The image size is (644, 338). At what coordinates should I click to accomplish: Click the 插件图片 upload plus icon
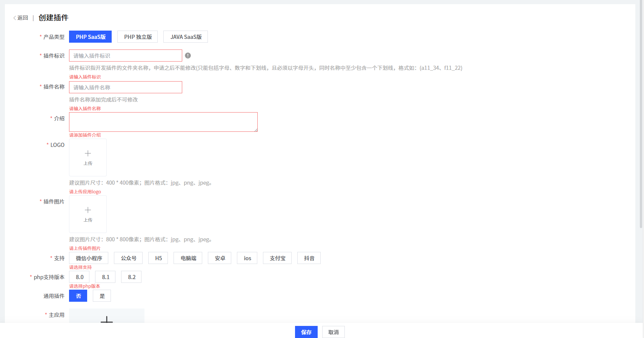(x=88, y=210)
